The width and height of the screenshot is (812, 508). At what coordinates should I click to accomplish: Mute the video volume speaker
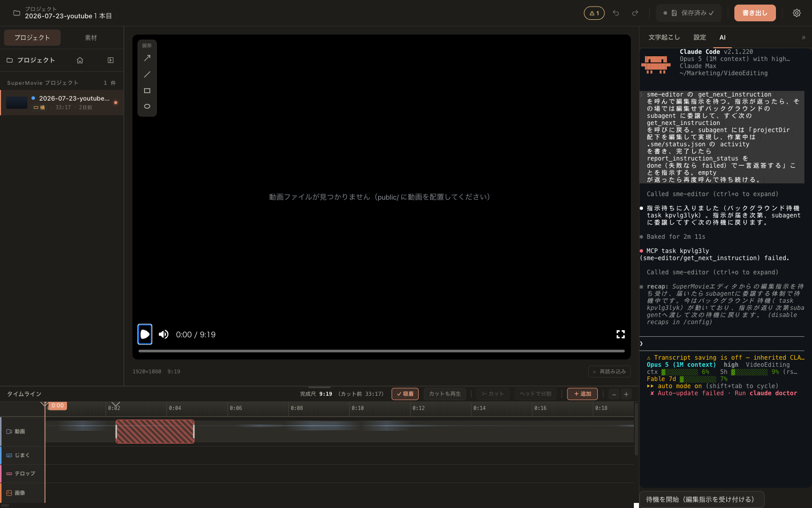(x=163, y=334)
